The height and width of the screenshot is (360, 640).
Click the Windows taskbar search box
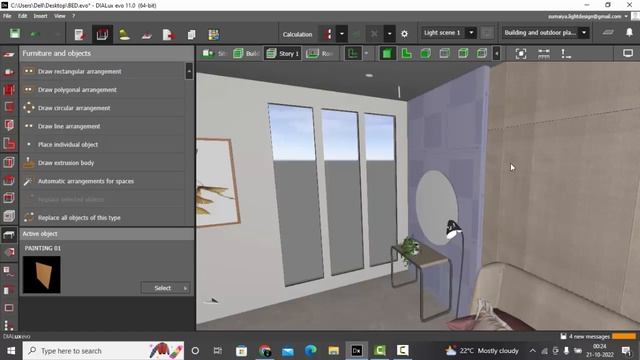click(103, 351)
